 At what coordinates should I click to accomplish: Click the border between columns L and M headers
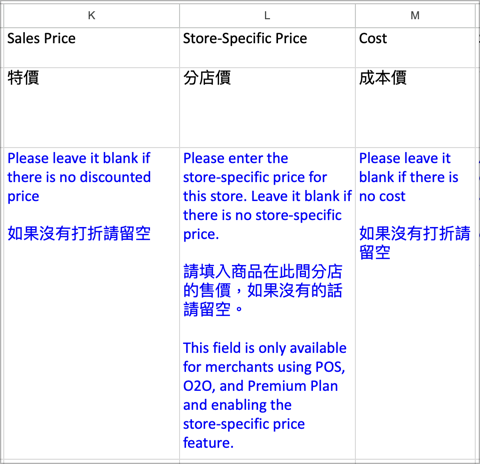tap(356, 15)
